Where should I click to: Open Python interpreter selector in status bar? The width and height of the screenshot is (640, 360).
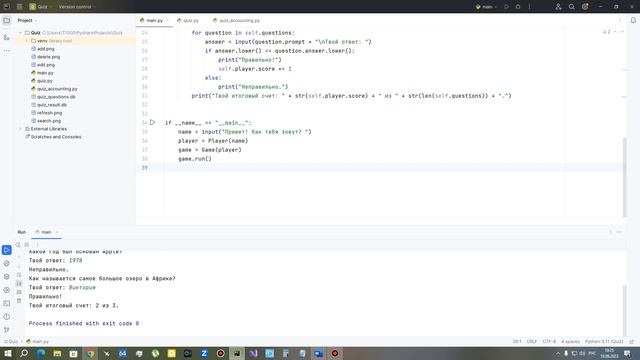[x=604, y=342]
